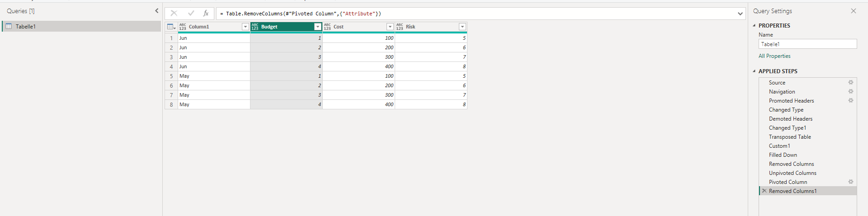Image resolution: width=868 pixels, height=216 pixels.
Task: Open the All Properties link
Action: [x=774, y=56]
